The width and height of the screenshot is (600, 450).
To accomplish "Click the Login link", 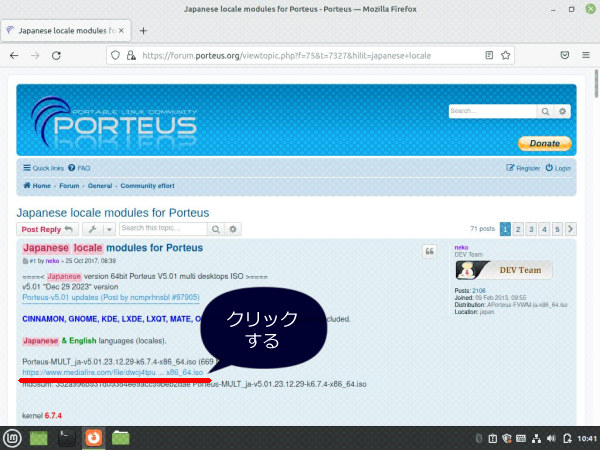I will click(x=558, y=168).
